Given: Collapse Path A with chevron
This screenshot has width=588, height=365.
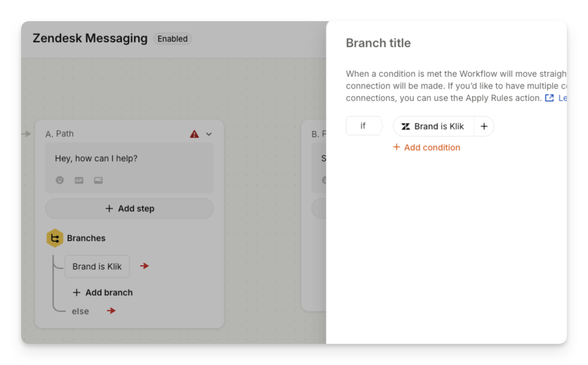Looking at the screenshot, I should (209, 134).
